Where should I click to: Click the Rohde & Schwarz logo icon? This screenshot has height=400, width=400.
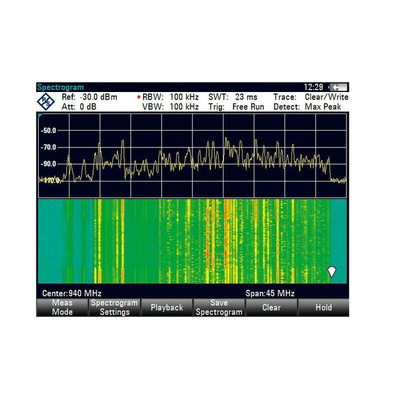[46, 102]
